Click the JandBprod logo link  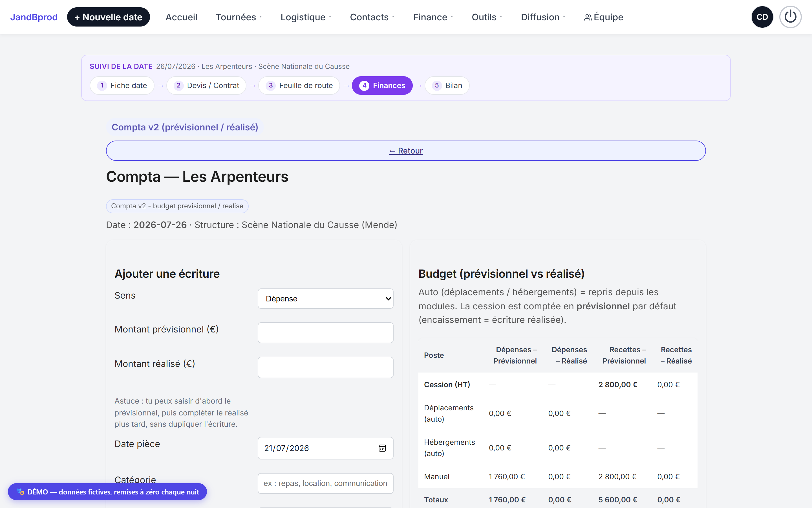34,17
